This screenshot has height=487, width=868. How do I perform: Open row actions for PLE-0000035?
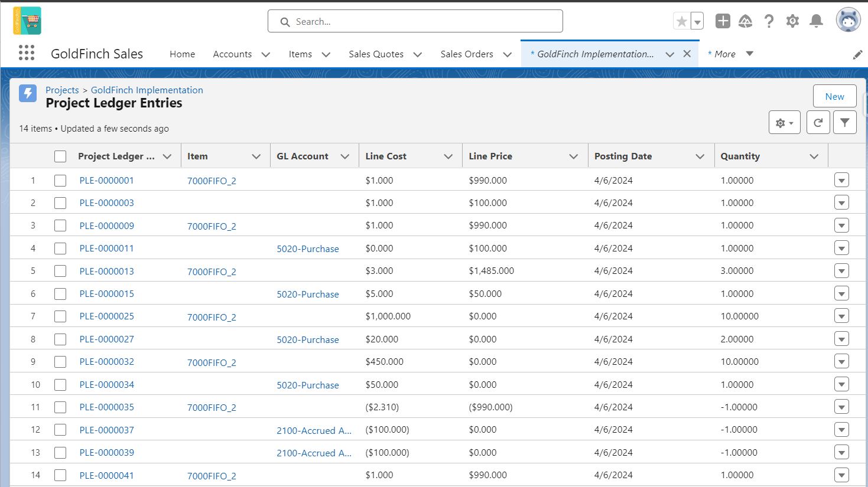[x=842, y=407]
